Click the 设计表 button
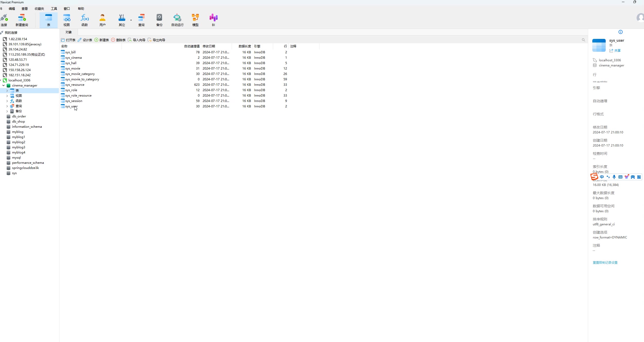644x342 pixels. click(85, 40)
